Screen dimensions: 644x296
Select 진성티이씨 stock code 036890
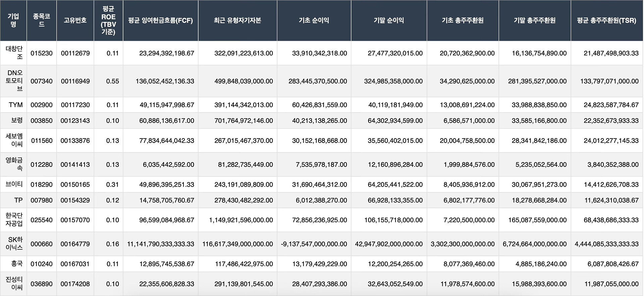click(42, 284)
